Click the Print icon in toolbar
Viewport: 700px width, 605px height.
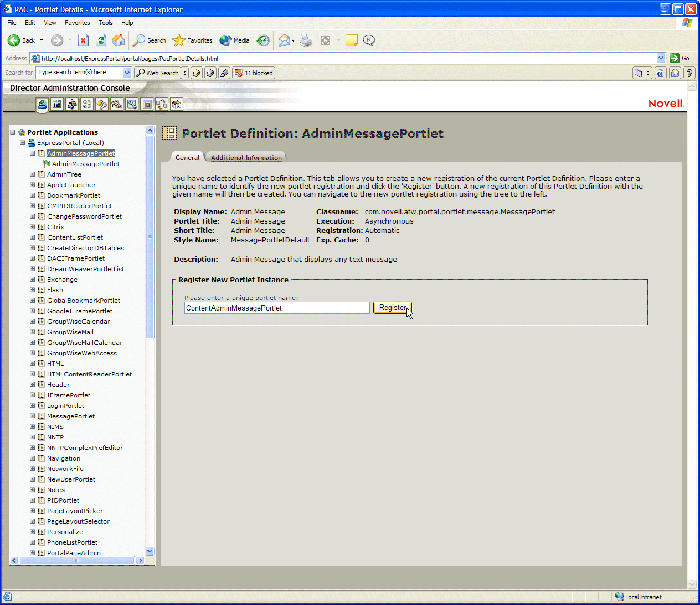coord(306,40)
